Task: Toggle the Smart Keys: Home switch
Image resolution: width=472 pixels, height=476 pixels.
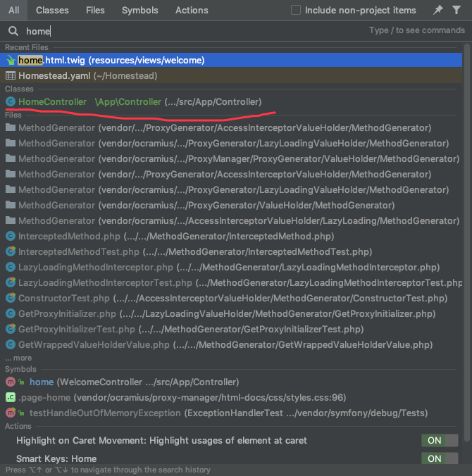Action: (439, 458)
